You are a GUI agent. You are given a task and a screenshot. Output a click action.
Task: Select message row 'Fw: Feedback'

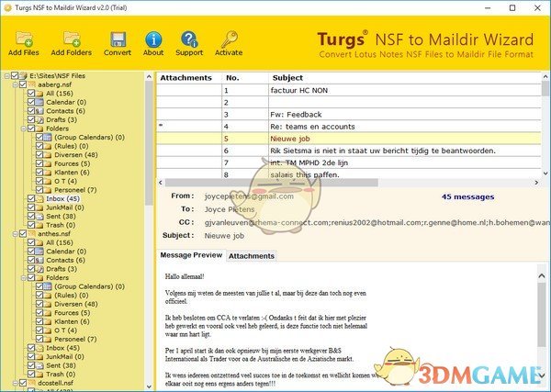coord(349,115)
